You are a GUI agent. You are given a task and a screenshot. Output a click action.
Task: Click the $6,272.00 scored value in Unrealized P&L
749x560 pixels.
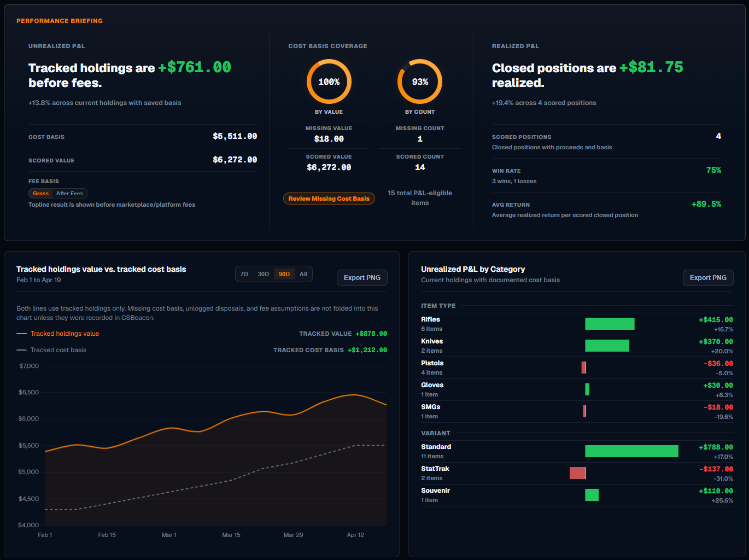[x=235, y=160]
